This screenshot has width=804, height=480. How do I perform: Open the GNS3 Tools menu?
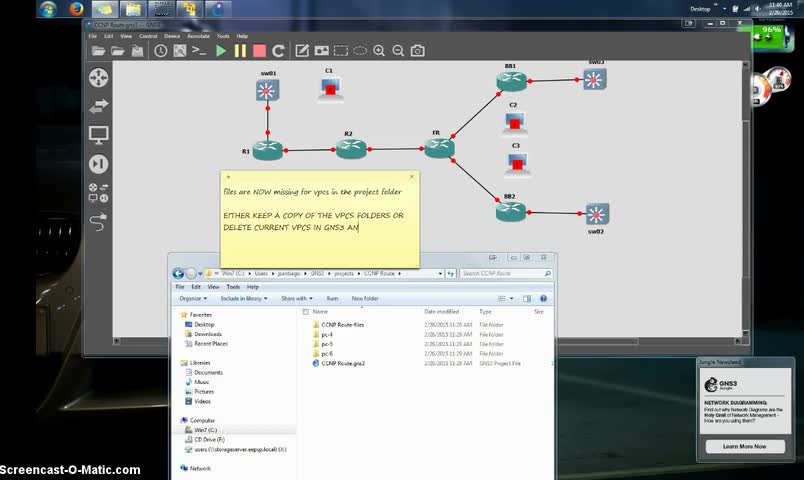coord(223,36)
